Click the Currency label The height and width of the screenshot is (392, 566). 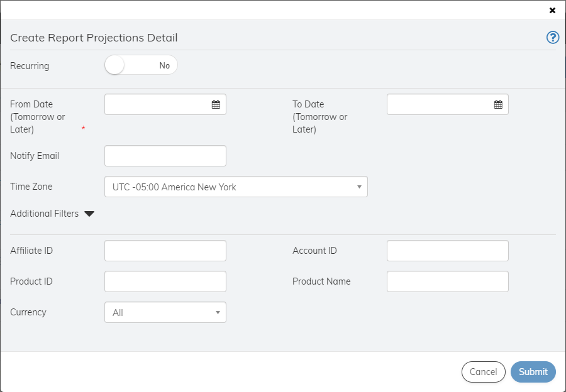[x=28, y=312]
